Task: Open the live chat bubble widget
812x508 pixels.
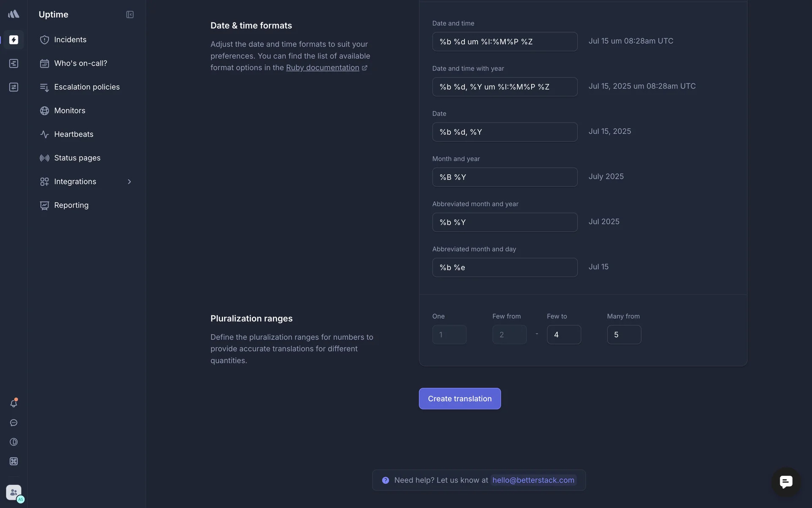Action: [x=786, y=482]
